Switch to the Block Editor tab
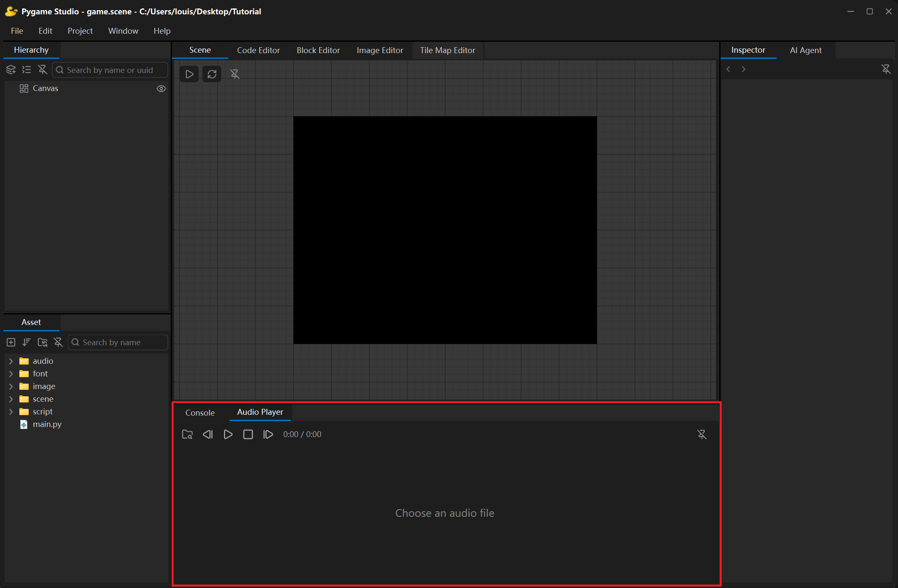898x588 pixels. point(318,50)
